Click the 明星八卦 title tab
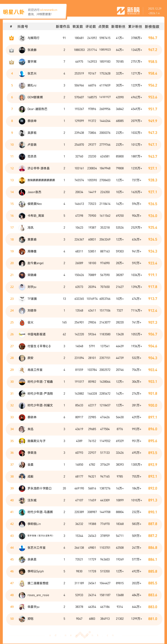 (x=14, y=12)
